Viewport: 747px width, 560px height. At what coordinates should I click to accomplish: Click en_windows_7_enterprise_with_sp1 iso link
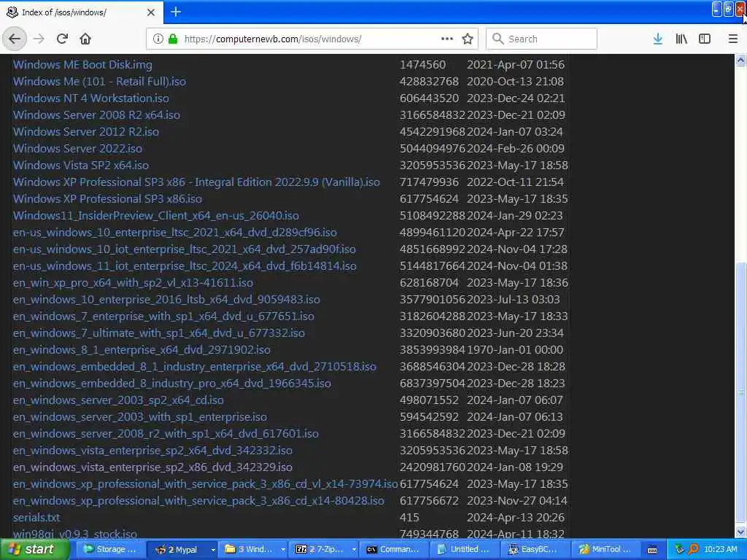click(163, 316)
